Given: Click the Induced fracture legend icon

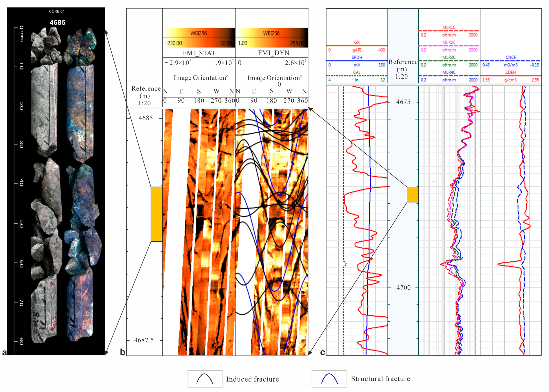Looking at the screenshot, I should pyautogui.click(x=205, y=379).
